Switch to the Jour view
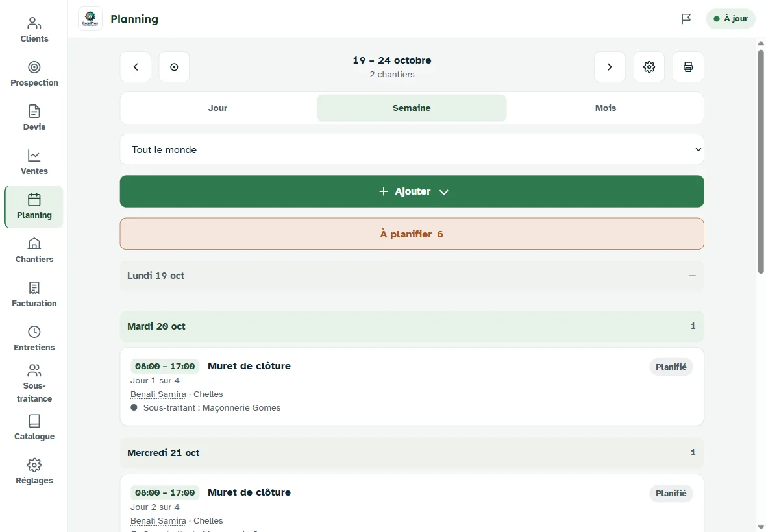 (218, 108)
